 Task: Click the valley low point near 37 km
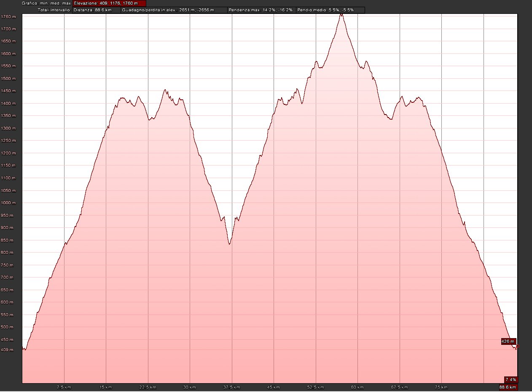pos(229,243)
